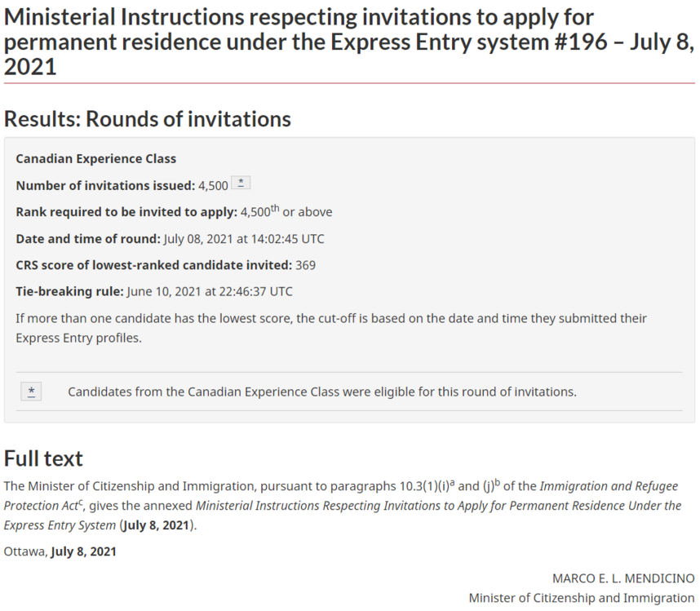Click the Number of invitations issued label
Screen dimensions: 700x611
pos(105,185)
